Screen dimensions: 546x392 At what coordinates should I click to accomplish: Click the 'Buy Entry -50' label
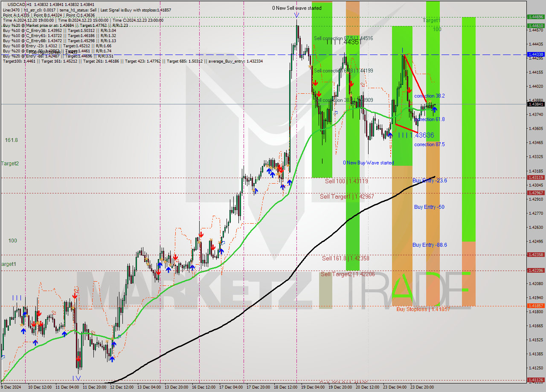[429, 207]
